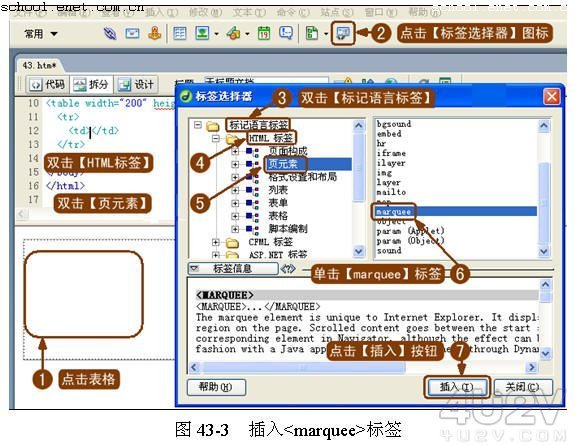Close the 标签选择器 dialog with the X
This screenshot has width=575, height=445.
551,97
